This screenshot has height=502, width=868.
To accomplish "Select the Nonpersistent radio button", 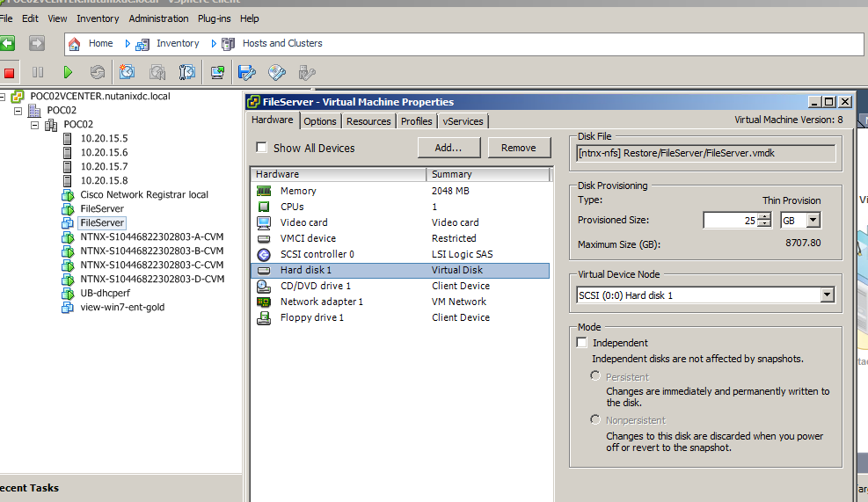I will [595, 420].
